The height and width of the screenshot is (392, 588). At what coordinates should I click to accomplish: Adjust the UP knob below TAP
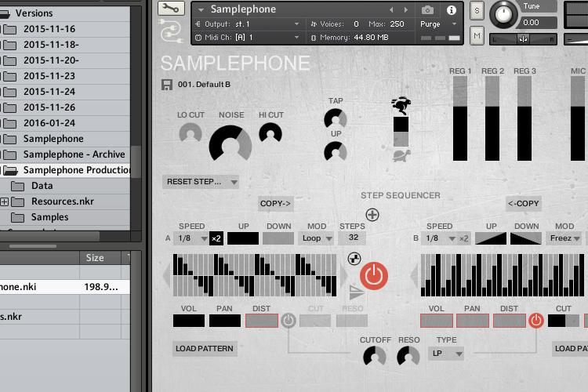(336, 151)
